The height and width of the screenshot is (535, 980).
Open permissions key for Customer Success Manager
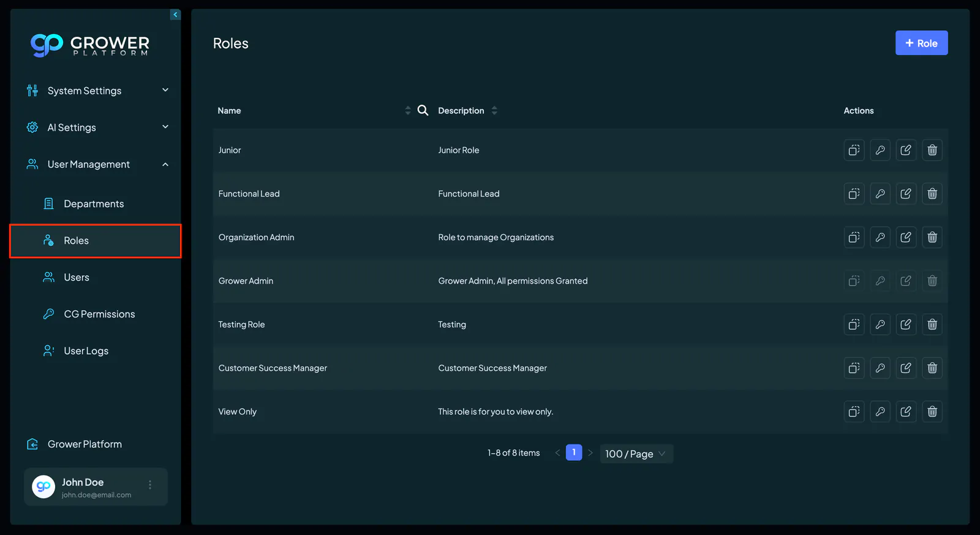tap(880, 368)
